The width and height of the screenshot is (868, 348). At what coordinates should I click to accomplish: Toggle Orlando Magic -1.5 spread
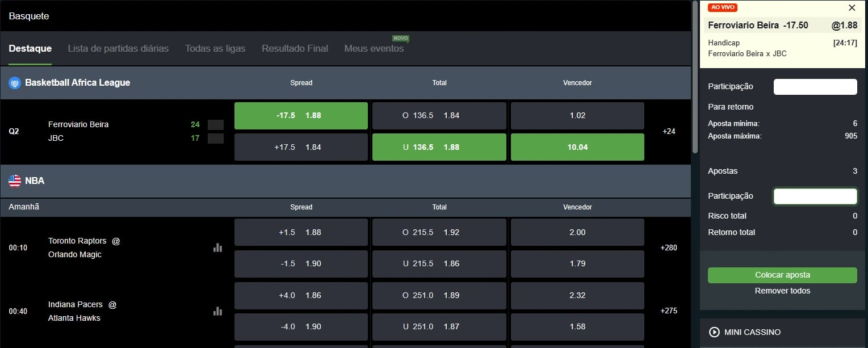point(301,264)
